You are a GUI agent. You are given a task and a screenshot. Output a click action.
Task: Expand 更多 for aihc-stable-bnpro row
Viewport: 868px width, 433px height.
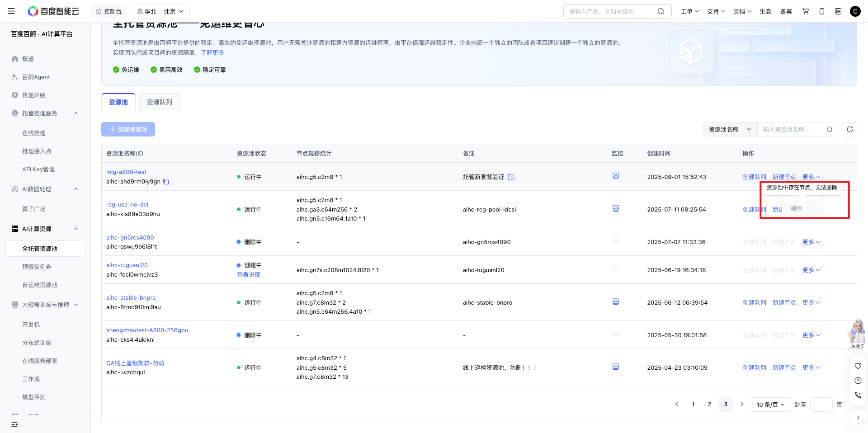[811, 302]
